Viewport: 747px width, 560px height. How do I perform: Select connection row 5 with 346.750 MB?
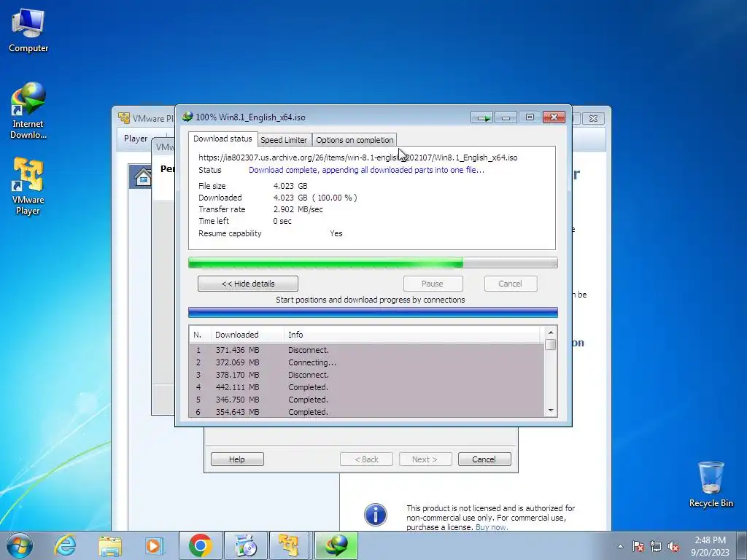(366, 400)
